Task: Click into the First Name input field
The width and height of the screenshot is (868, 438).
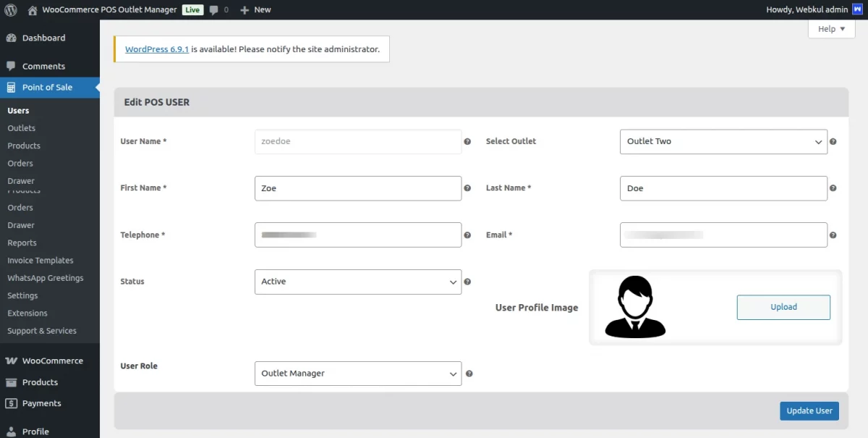Action: tap(357, 188)
